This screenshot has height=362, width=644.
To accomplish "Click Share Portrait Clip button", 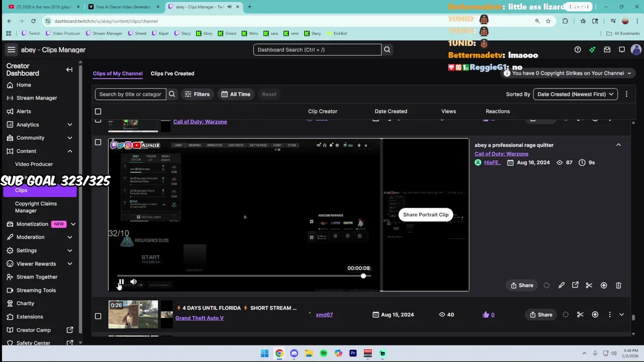I will 426,215.
